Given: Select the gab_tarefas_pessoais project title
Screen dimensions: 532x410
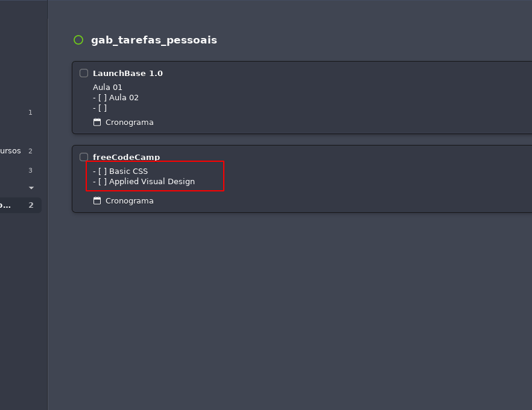Looking at the screenshot, I should (x=153, y=40).
